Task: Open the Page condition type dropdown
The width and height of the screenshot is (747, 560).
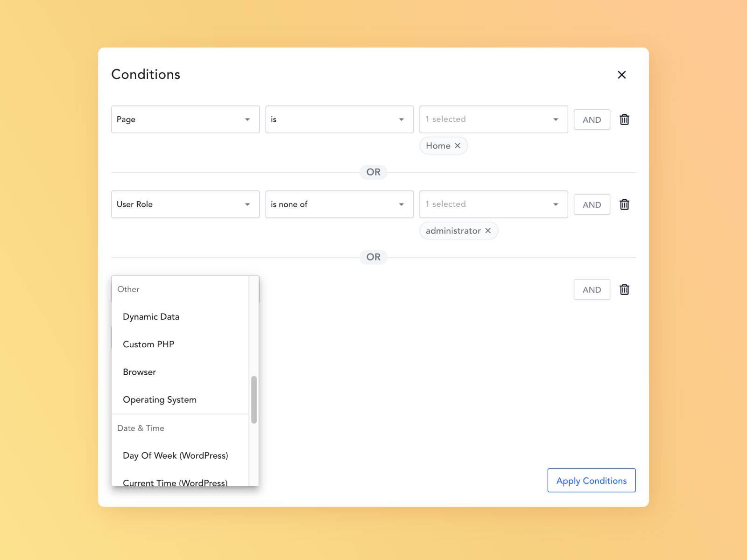Action: (x=185, y=119)
